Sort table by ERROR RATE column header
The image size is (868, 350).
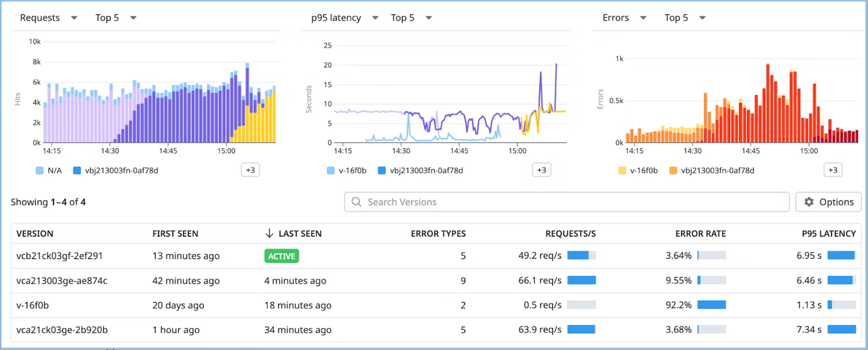click(700, 234)
